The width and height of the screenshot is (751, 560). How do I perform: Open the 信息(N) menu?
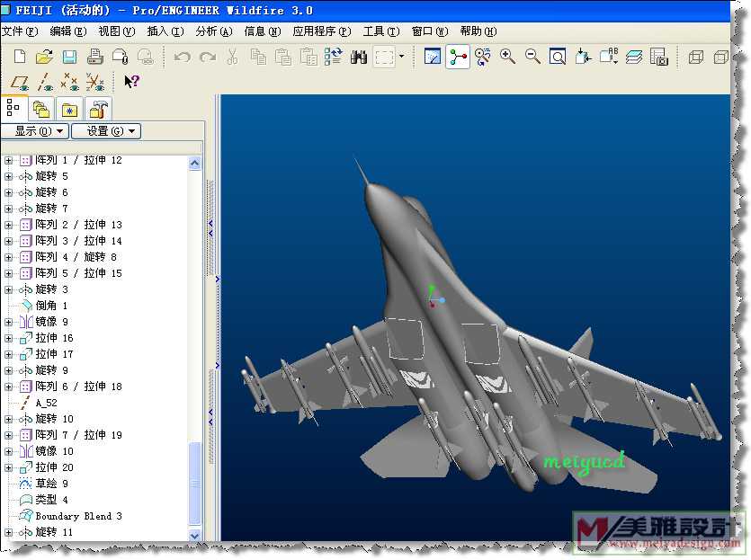pos(263,31)
